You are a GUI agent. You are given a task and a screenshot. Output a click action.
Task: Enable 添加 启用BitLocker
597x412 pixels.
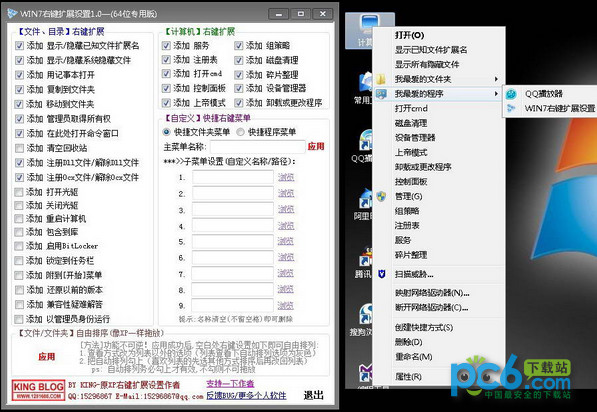19,246
